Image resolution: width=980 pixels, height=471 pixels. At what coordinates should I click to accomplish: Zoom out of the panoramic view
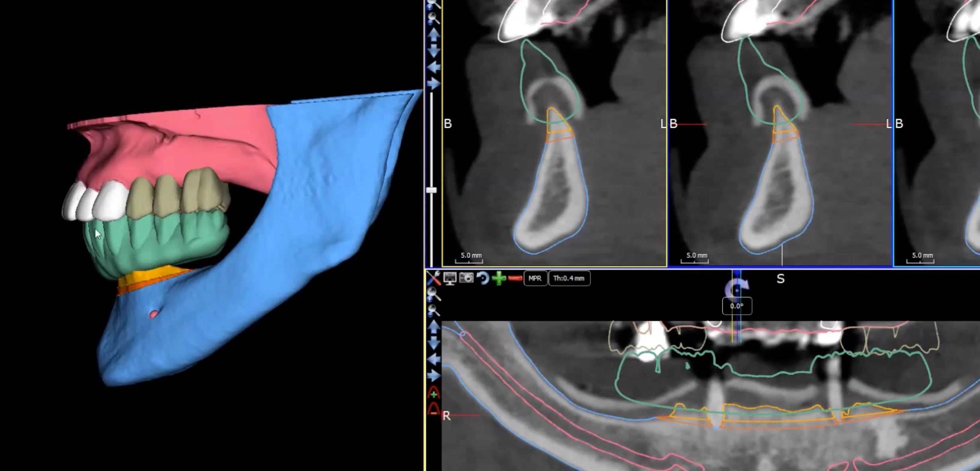433,310
